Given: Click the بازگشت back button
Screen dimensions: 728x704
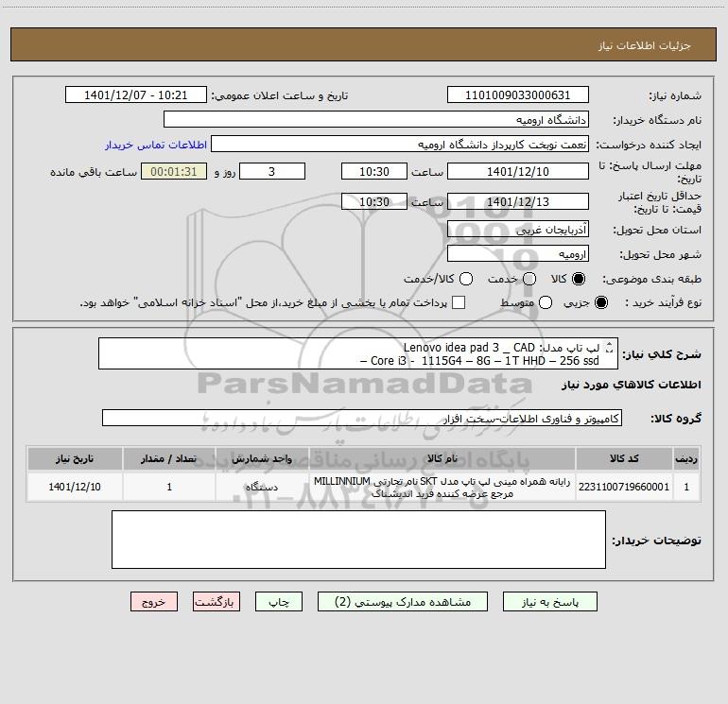Looking at the screenshot, I should pyautogui.click(x=217, y=601).
